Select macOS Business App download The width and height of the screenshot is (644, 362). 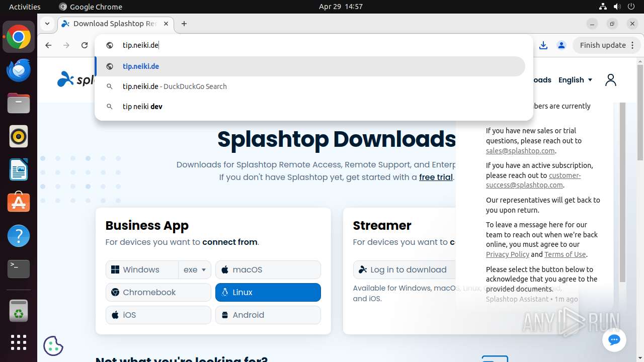268,269
